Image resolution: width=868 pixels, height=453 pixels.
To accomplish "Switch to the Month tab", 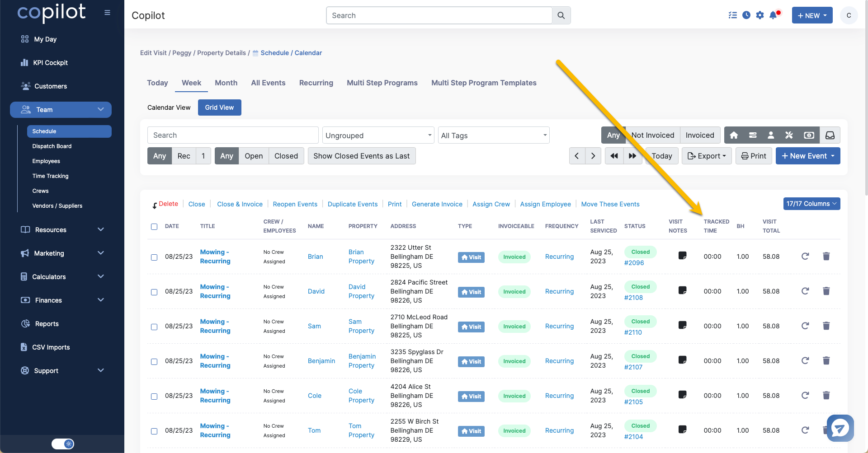I will pyautogui.click(x=226, y=83).
